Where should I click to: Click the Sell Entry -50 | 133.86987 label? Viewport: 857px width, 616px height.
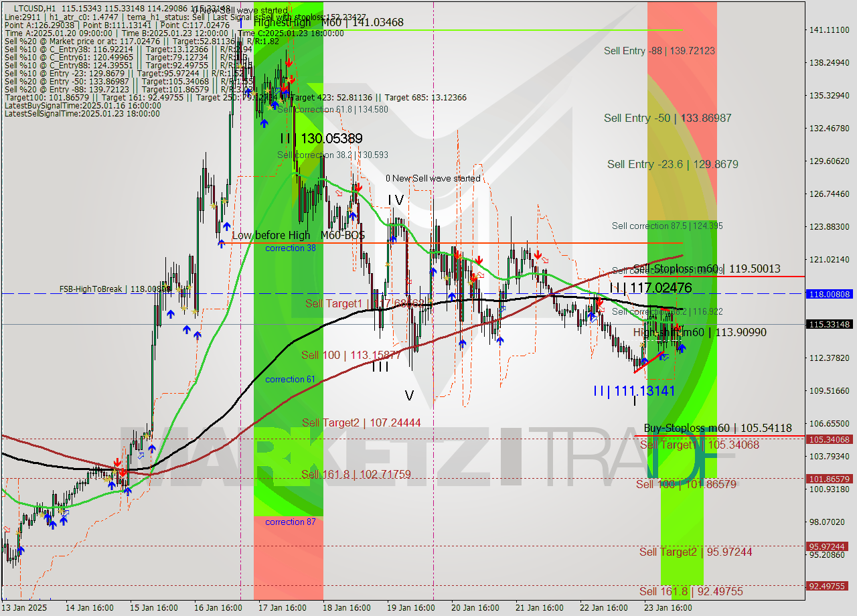point(668,118)
